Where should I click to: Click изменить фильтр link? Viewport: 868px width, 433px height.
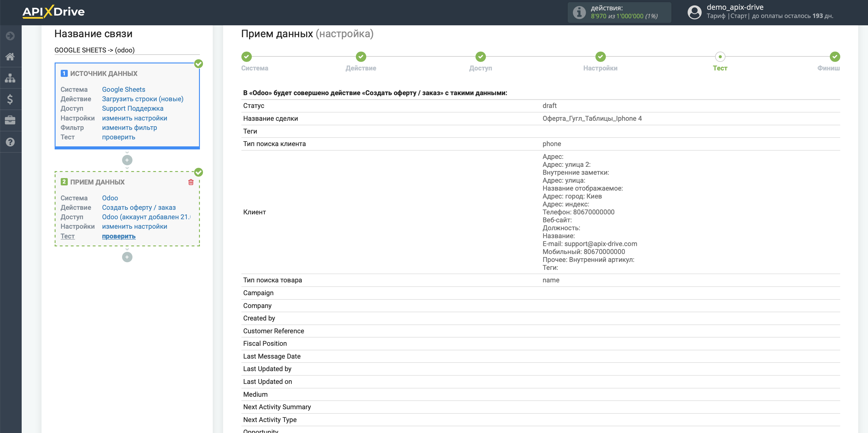point(130,127)
